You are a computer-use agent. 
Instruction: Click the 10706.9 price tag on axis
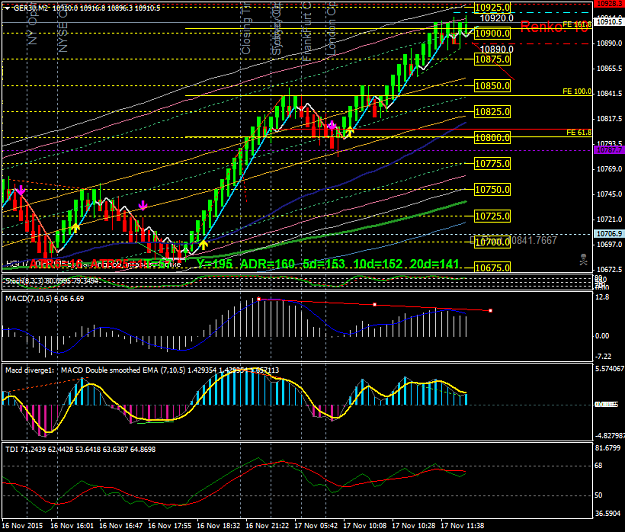(x=609, y=234)
